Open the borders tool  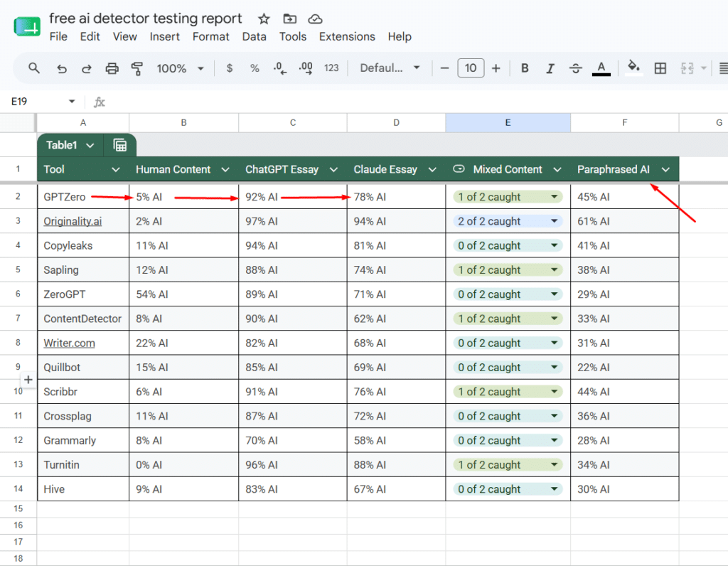tap(660, 68)
